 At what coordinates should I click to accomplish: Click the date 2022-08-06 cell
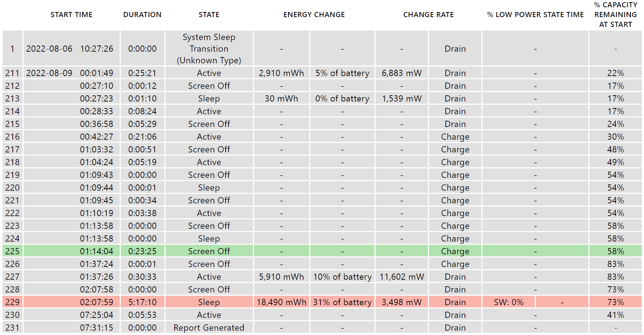coord(49,48)
